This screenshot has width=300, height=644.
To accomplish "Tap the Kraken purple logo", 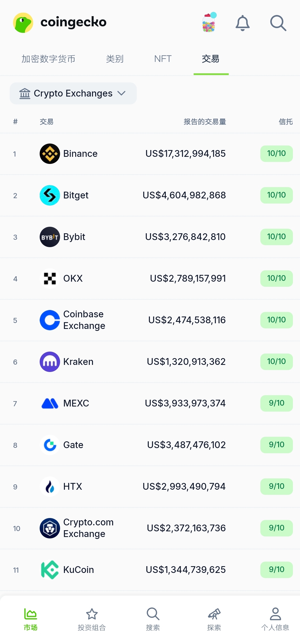I will click(50, 362).
